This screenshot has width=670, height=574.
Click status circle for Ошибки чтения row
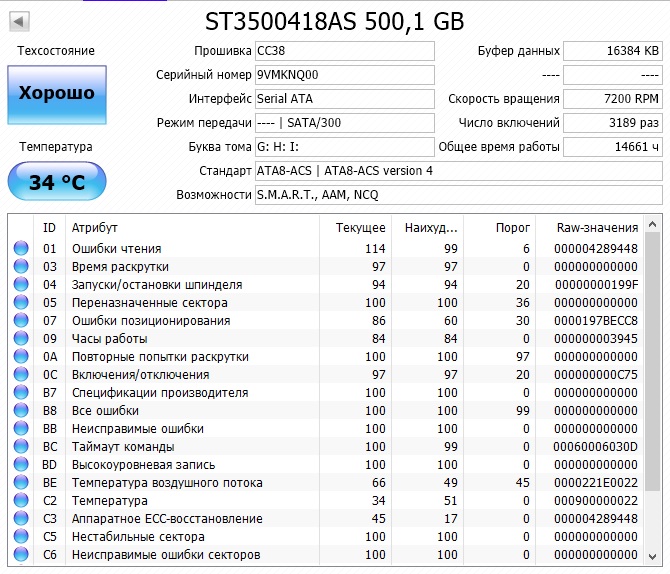coord(21,248)
